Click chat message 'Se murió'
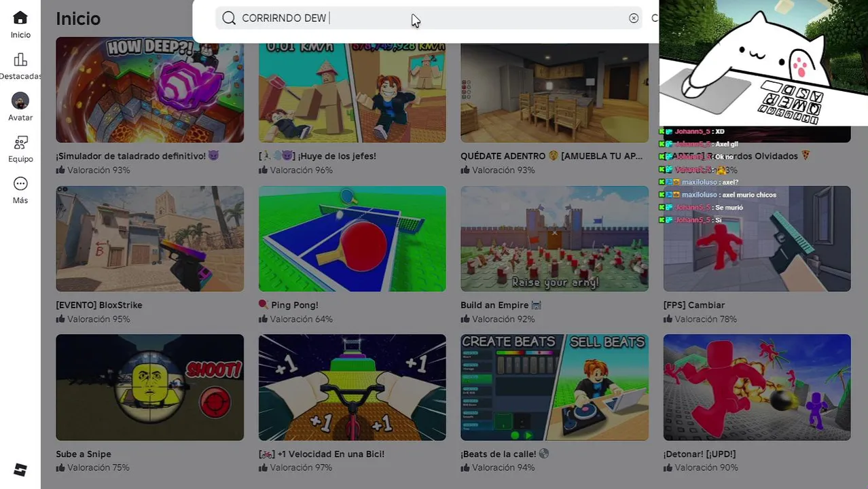This screenshot has width=868, height=489. tap(702, 208)
